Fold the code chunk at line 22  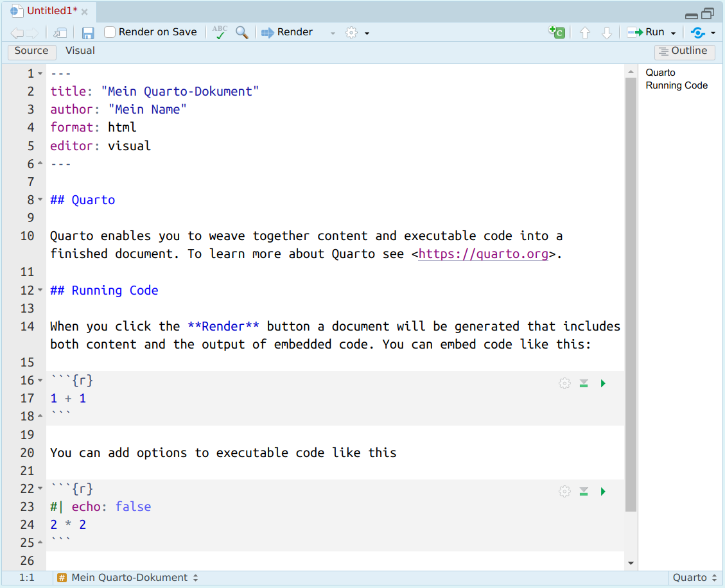[x=40, y=489]
